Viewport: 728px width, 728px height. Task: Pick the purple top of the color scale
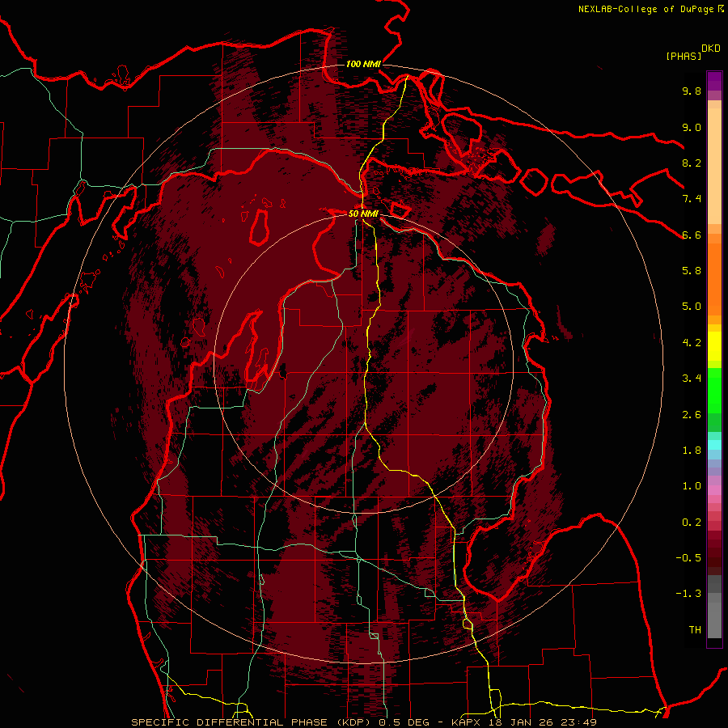[714, 81]
